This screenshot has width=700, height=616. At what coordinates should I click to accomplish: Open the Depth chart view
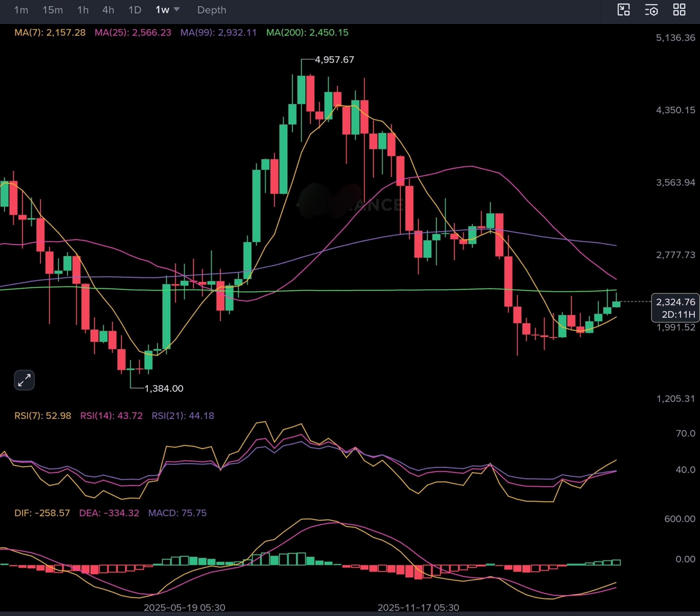point(212,10)
